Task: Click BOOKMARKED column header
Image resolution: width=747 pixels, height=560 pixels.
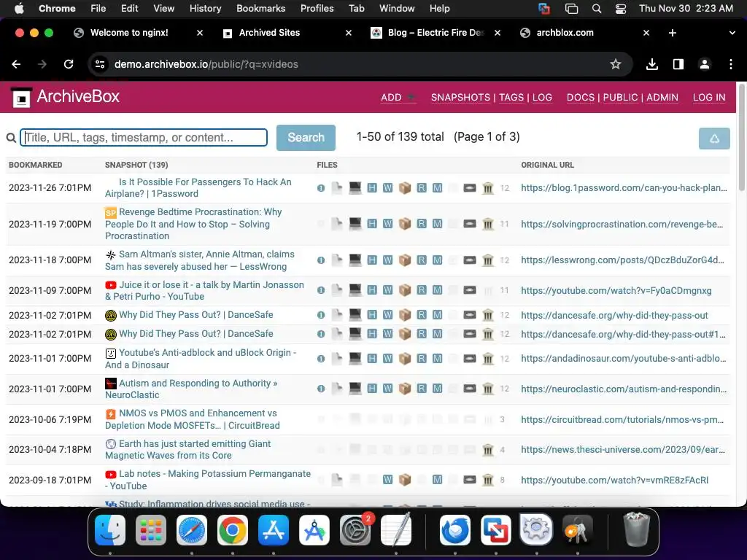Action: [35, 165]
